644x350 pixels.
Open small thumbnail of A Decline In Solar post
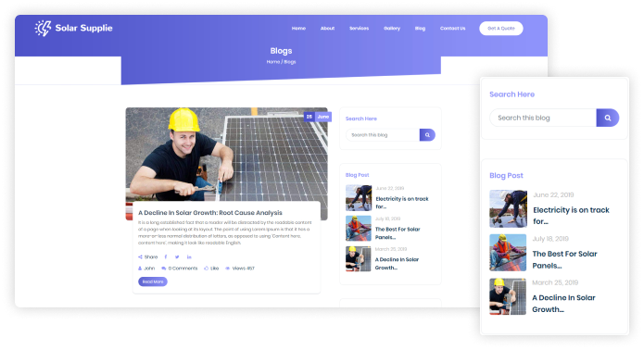359,258
